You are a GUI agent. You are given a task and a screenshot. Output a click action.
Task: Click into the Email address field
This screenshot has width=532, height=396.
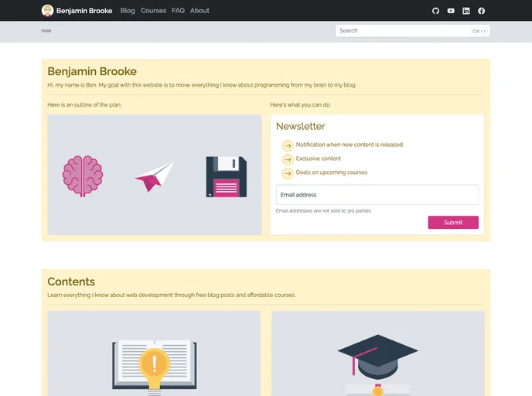pos(377,195)
